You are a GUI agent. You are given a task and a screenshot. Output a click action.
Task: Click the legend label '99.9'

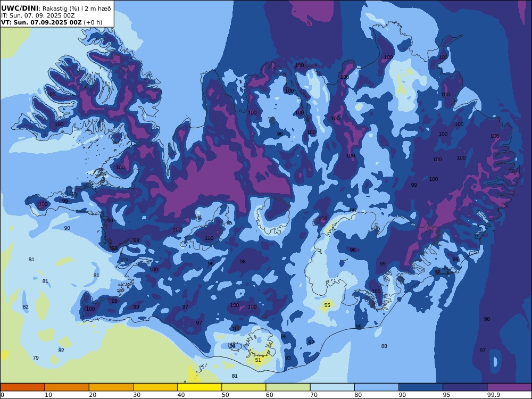pyautogui.click(x=493, y=395)
